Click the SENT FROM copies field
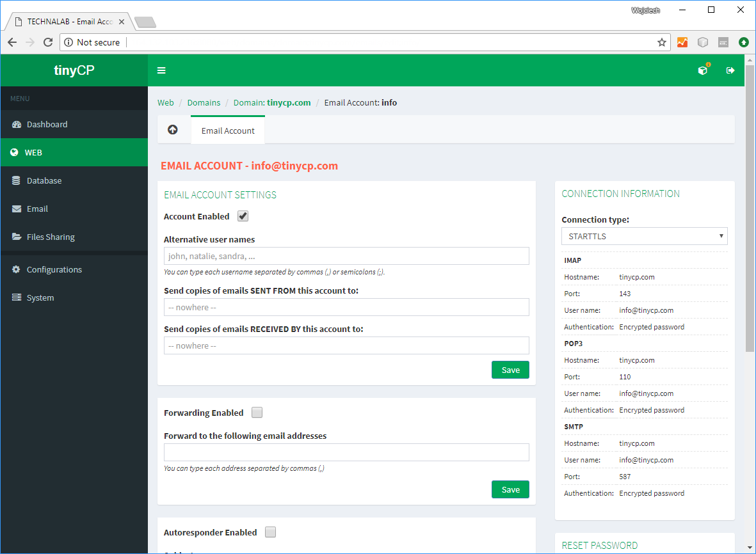This screenshot has width=756, height=554. 346,307
